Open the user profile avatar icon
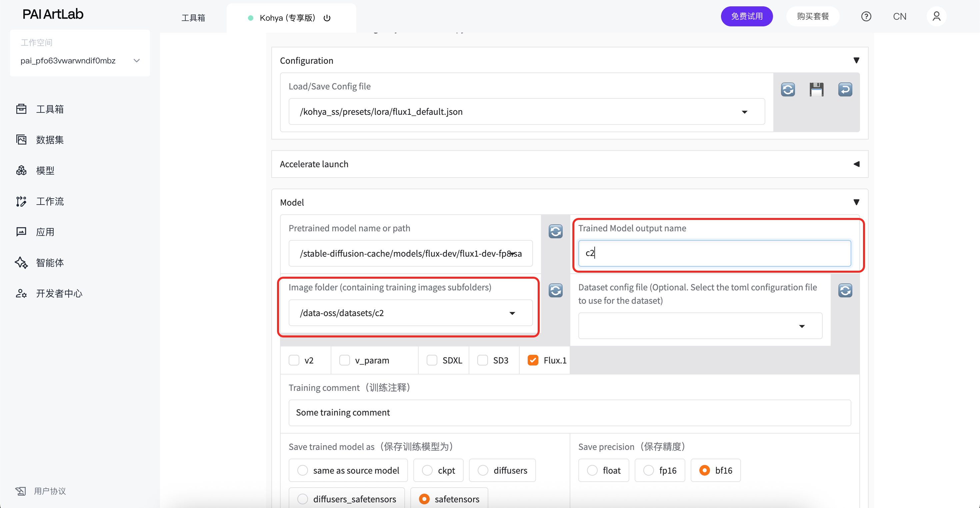The image size is (980, 508). coord(936,16)
